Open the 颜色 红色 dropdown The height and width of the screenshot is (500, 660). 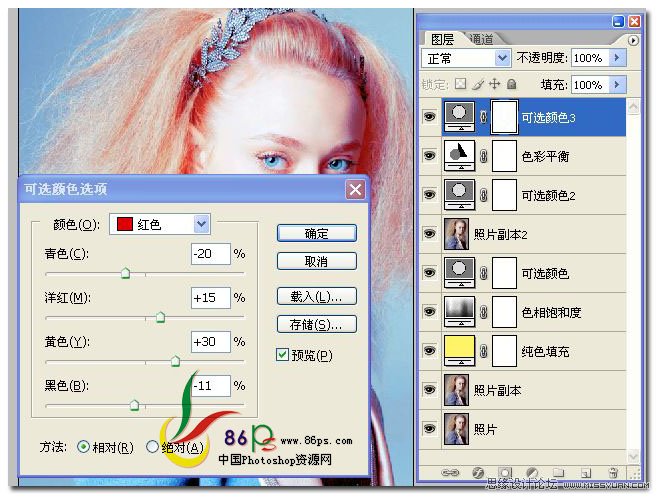pos(160,224)
